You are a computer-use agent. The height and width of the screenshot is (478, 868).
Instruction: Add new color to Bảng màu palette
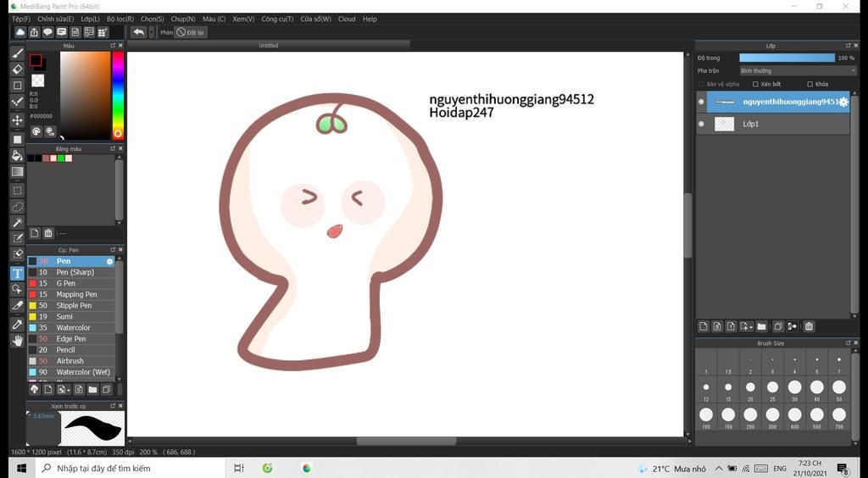coord(34,233)
